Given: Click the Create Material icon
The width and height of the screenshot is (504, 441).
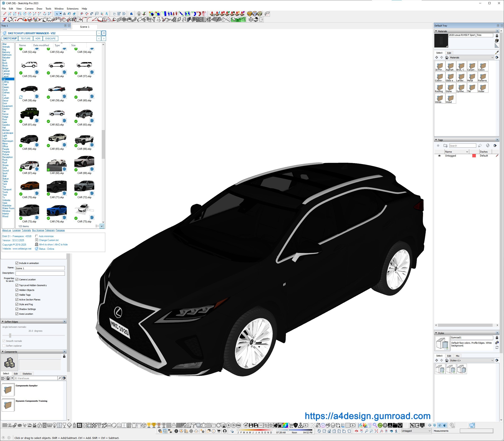Looking at the screenshot, I should pyautogui.click(x=497, y=40).
